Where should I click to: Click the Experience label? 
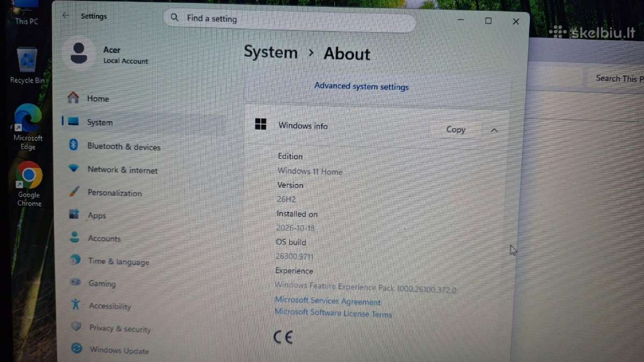(294, 271)
